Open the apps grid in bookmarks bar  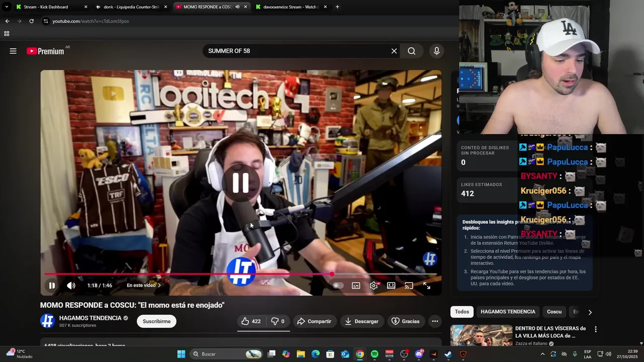[7, 34]
